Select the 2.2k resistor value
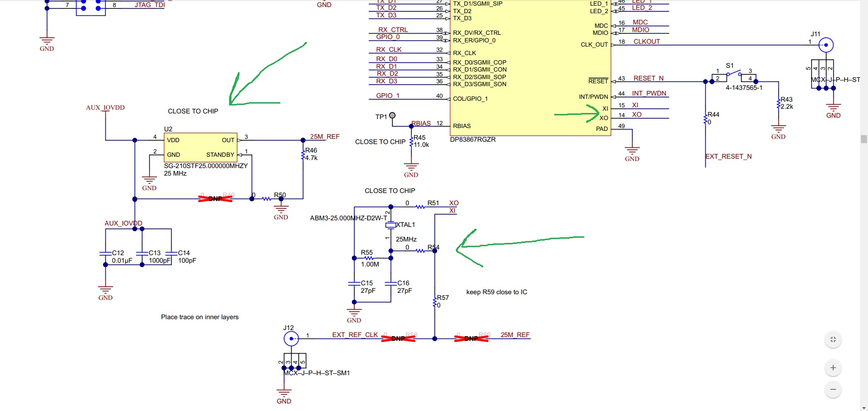 (787, 106)
